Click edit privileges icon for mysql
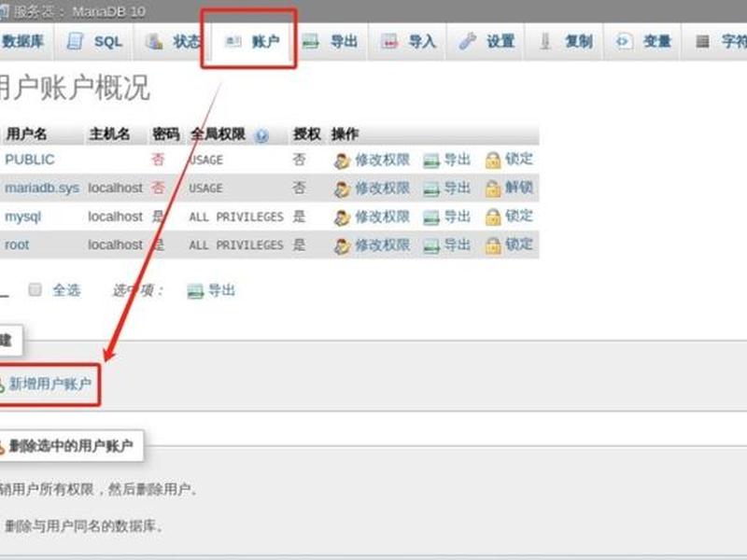Screen dimensions: 747x560 coord(342,217)
